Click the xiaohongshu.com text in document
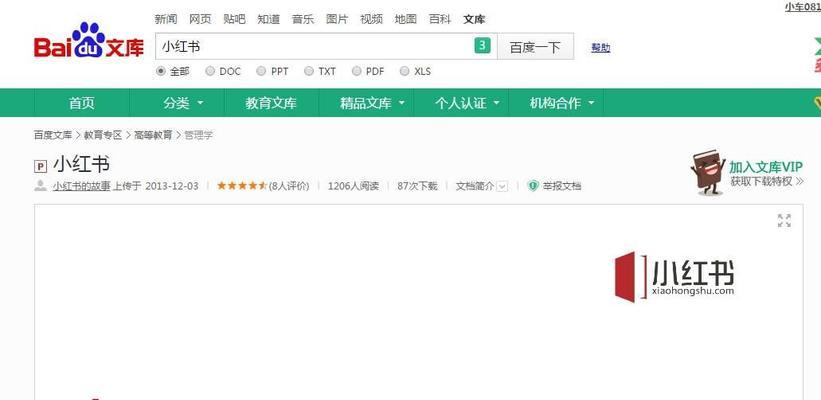 point(693,291)
